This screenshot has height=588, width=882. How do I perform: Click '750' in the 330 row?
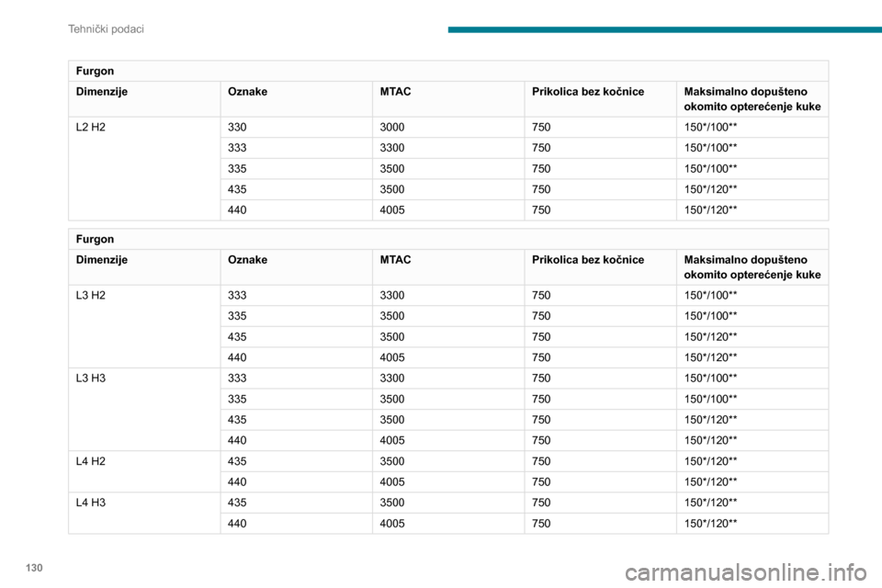point(541,127)
